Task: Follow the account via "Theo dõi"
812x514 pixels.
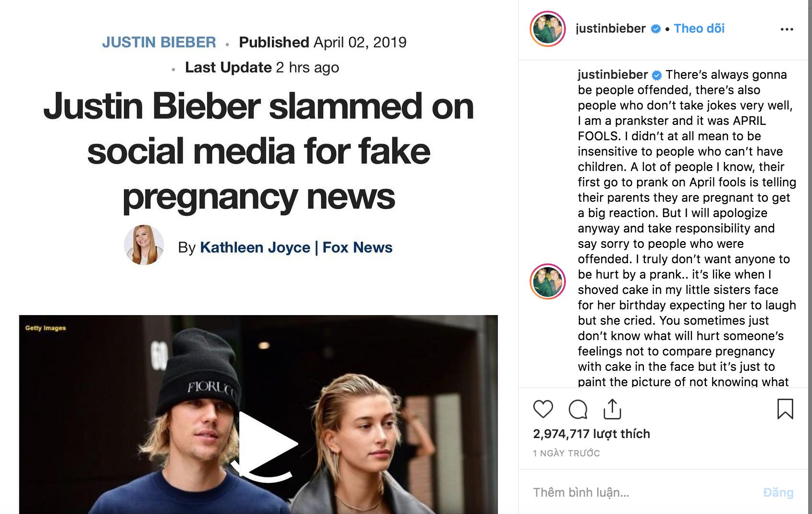Action: pos(699,29)
